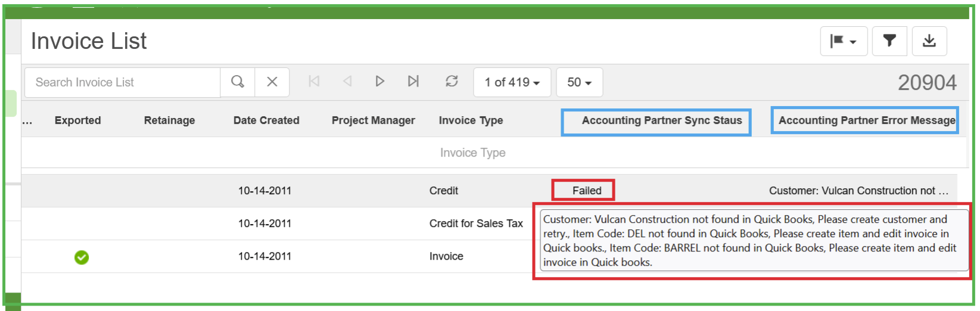Download the invoice list export
The width and height of the screenshot is (980, 311).
tap(929, 41)
